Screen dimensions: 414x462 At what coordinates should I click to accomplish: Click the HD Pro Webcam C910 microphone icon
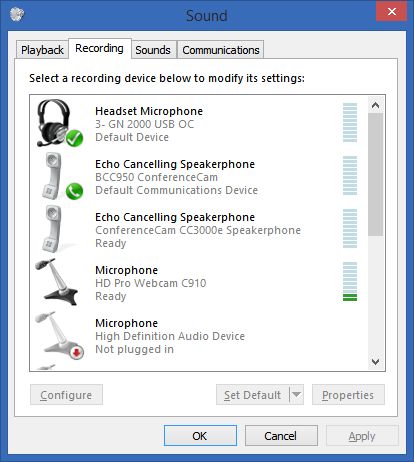point(57,282)
